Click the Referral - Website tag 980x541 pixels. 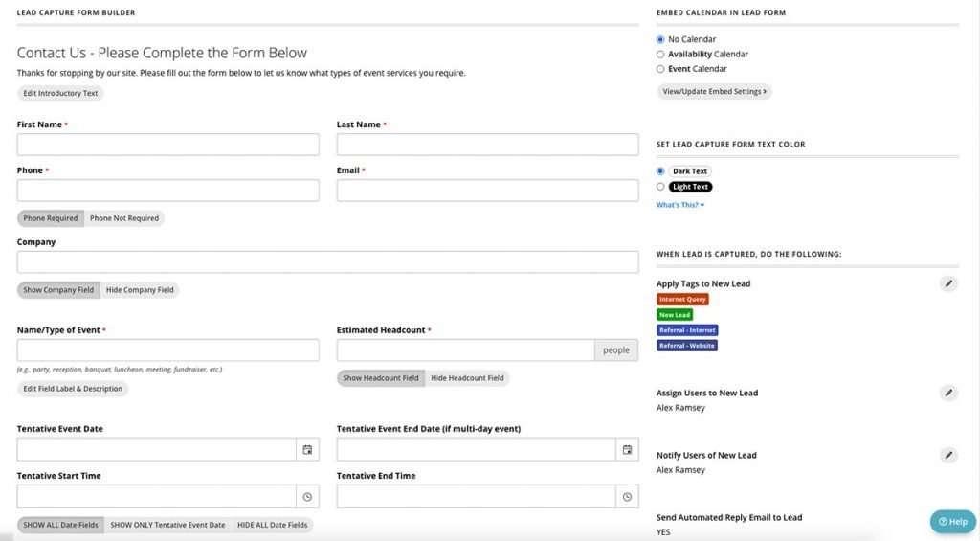tap(687, 346)
